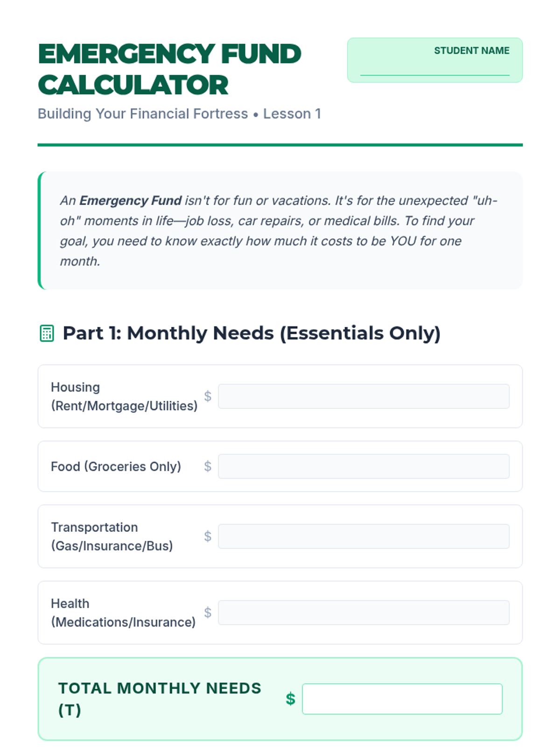Click into the Housing amount input box
Viewport: 560px width, 747px height.
coord(364,396)
